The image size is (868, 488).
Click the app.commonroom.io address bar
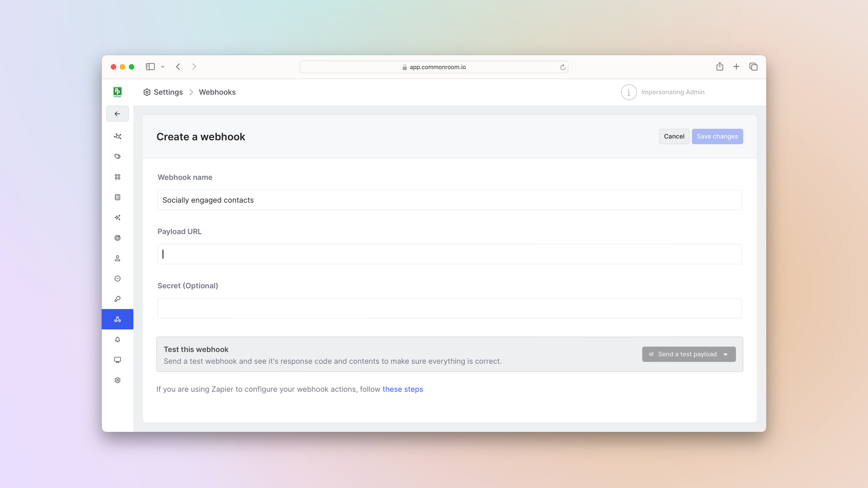[434, 67]
